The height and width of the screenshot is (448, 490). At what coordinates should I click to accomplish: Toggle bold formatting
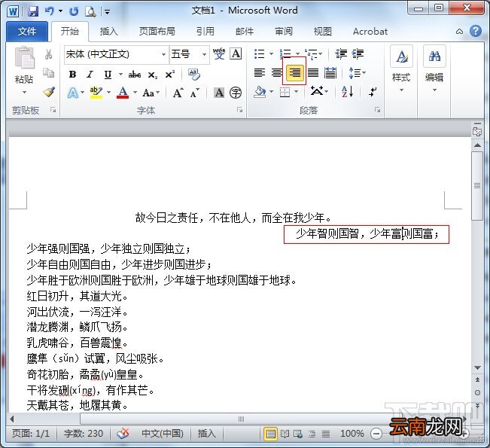click(72, 75)
